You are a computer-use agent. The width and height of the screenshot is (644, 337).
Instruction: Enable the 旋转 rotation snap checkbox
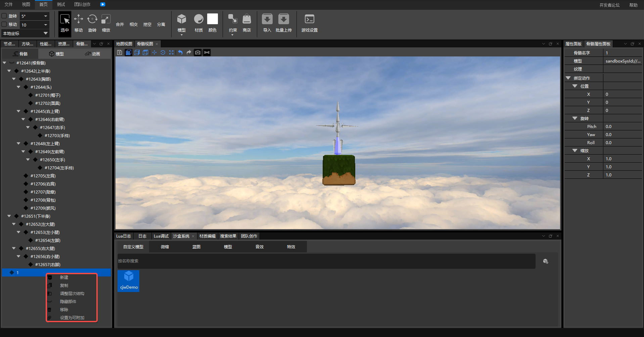(x=4, y=16)
